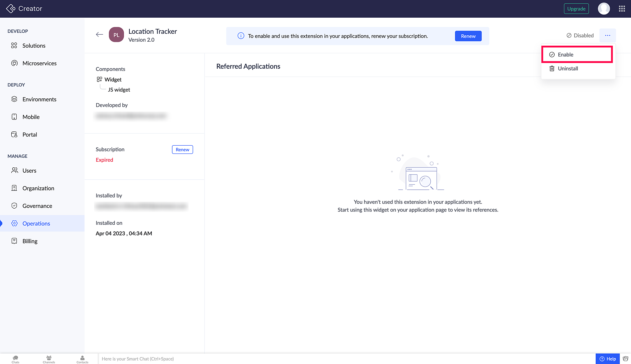Open the Governance sidebar item
631x364 pixels.
pos(37,206)
